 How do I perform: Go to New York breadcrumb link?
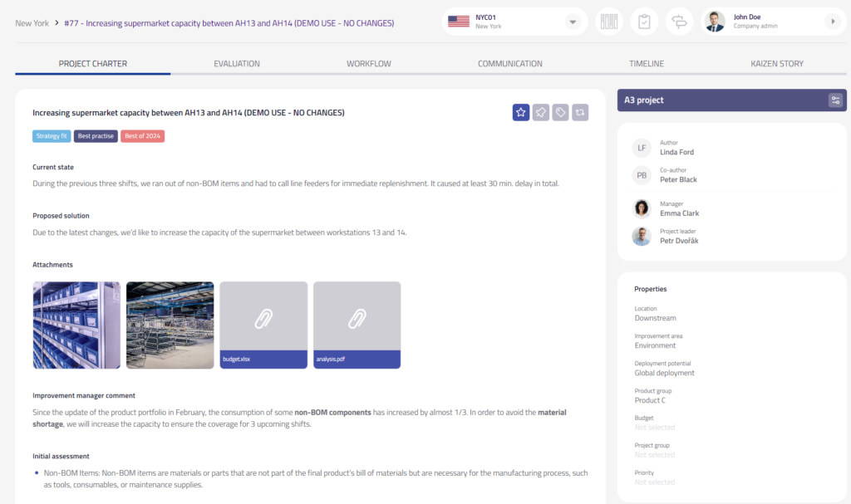click(x=32, y=23)
